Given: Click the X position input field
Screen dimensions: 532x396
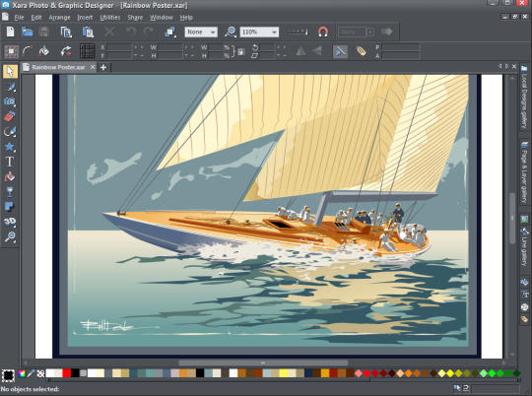Looking at the screenshot, I should [118, 47].
